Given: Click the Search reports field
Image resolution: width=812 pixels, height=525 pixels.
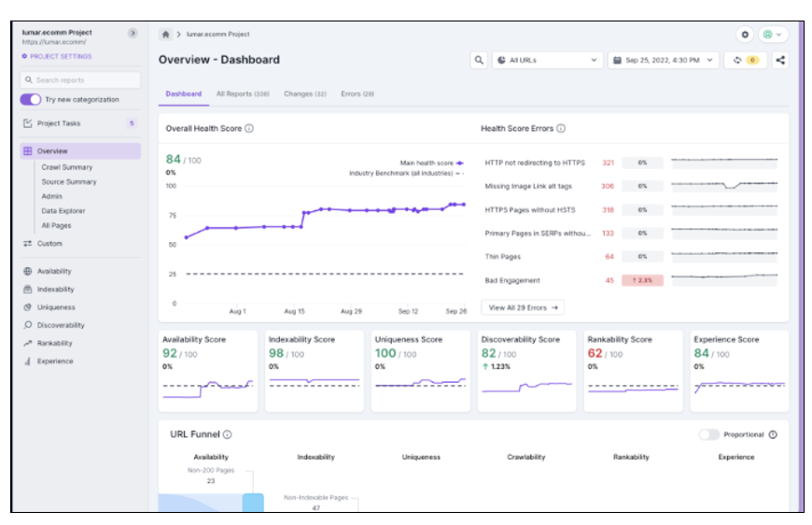Looking at the screenshot, I should coord(81,79).
